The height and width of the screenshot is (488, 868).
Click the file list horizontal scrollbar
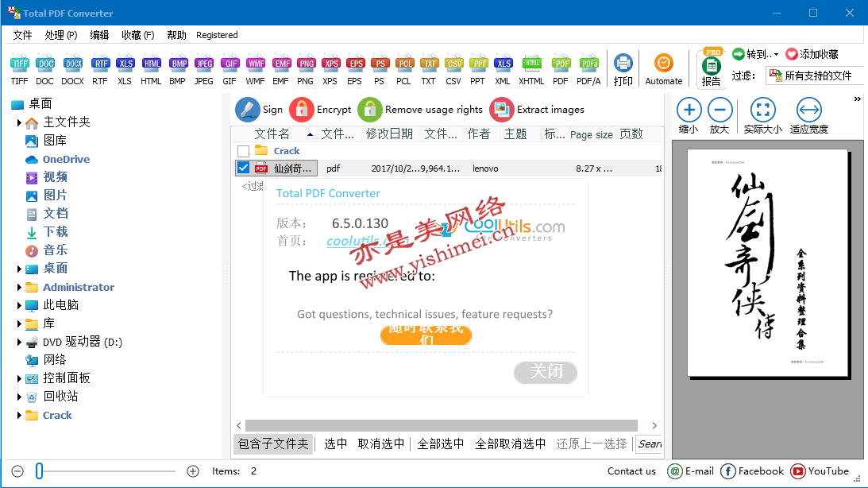point(442,425)
